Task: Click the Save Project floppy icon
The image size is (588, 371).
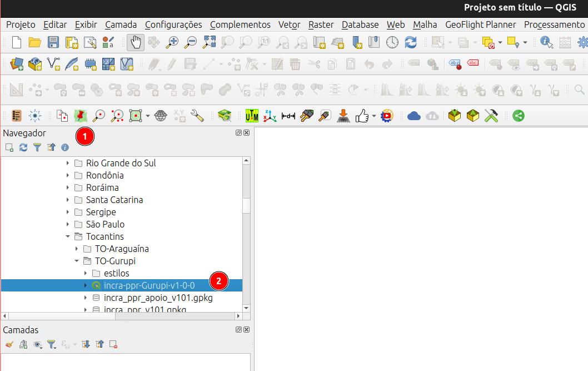Action: point(53,42)
